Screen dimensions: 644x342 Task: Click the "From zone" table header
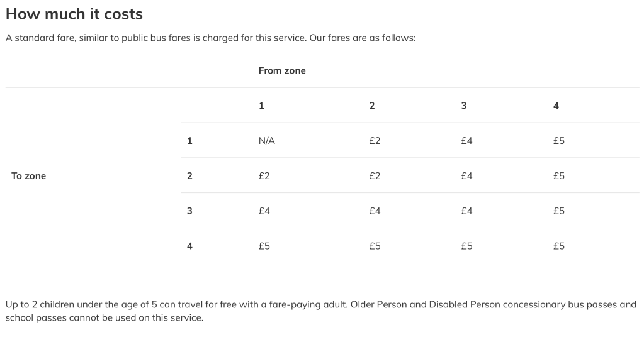[282, 71]
